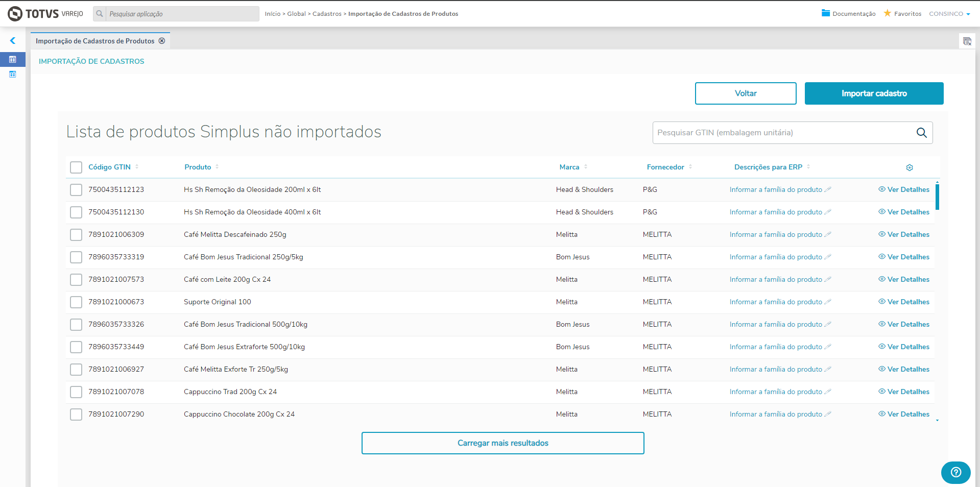Tick checkbox for Cappuccino Chocolate 200g Cx 24

click(76, 415)
